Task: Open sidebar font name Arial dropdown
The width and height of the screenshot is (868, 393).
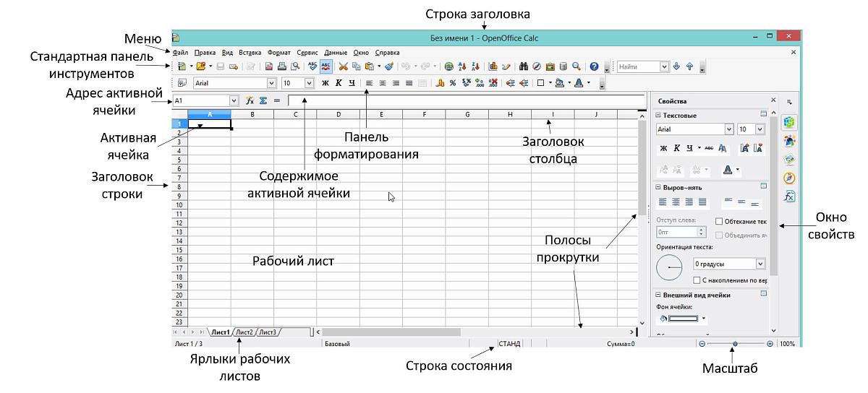Action: [x=728, y=129]
